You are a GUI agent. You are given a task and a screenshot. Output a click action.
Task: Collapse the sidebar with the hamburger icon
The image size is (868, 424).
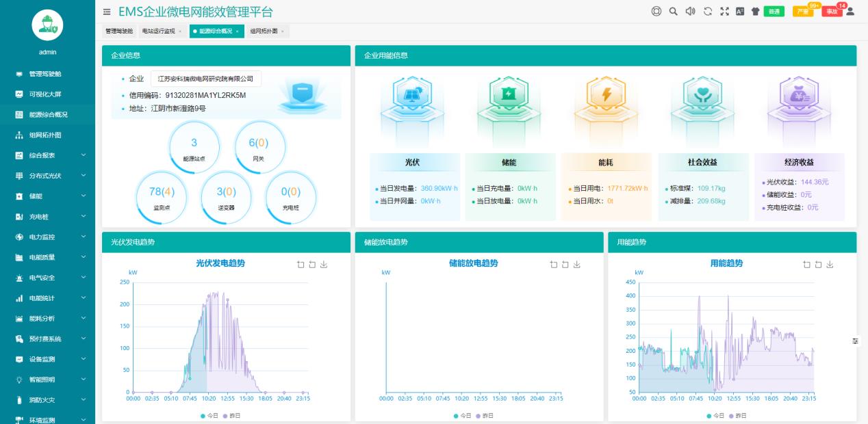(106, 12)
